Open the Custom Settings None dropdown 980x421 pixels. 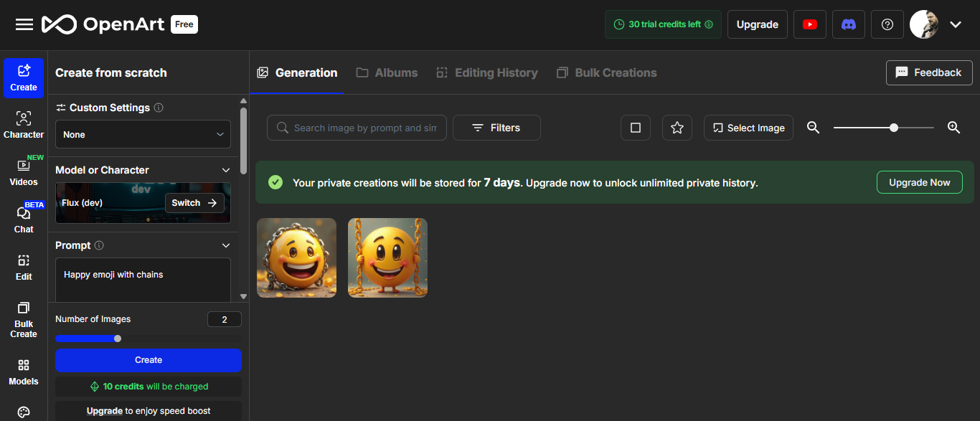click(x=143, y=134)
